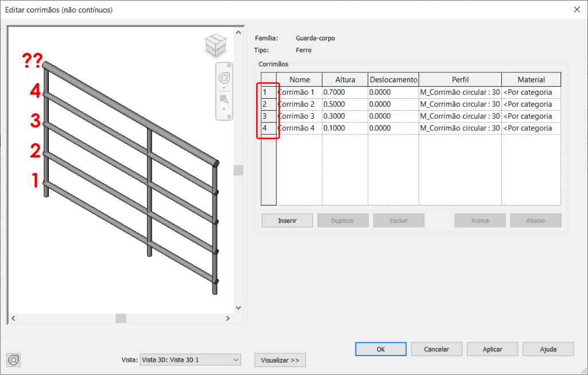
Task: Click the Cancelar button
Action: click(x=436, y=349)
